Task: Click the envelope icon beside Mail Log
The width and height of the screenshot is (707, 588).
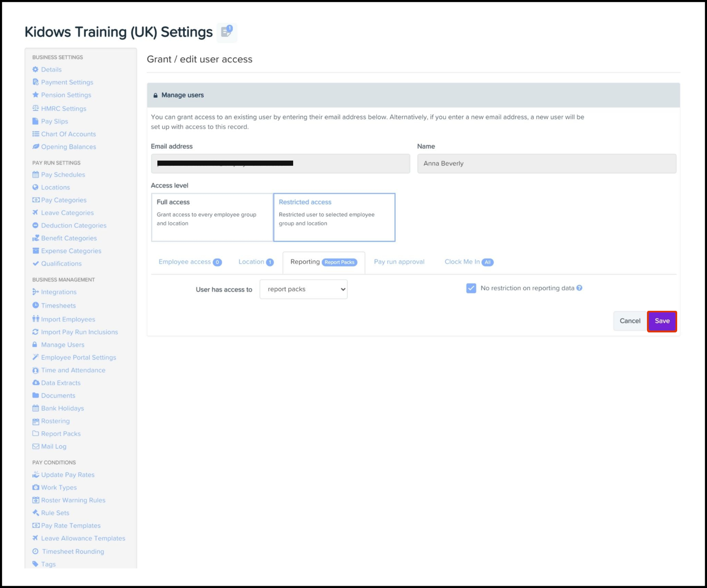Action: click(36, 446)
